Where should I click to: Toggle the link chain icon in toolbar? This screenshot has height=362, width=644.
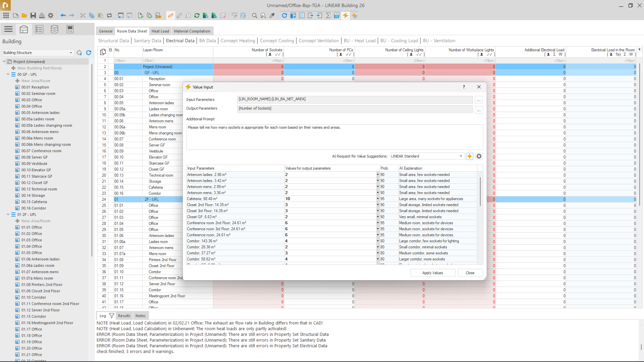pyautogui.click(x=171, y=16)
